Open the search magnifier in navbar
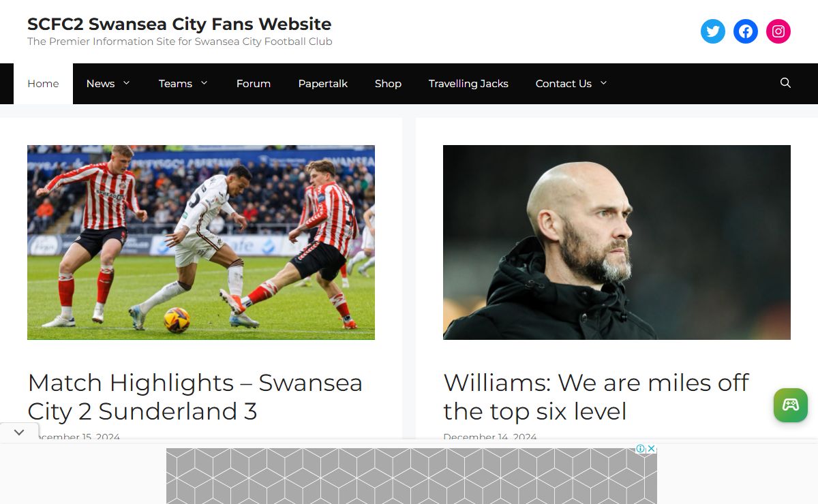The height and width of the screenshot is (504, 818). tap(785, 83)
